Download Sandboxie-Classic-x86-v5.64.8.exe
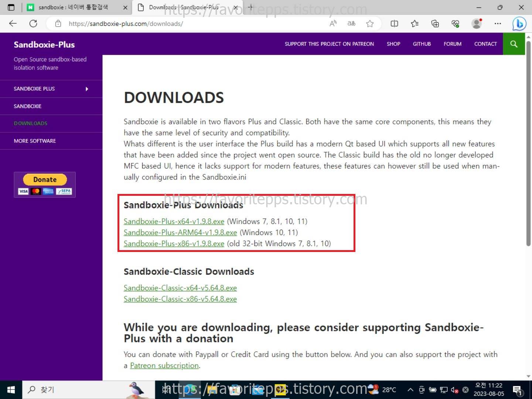Viewport: 532px width, 399px height. [180, 299]
